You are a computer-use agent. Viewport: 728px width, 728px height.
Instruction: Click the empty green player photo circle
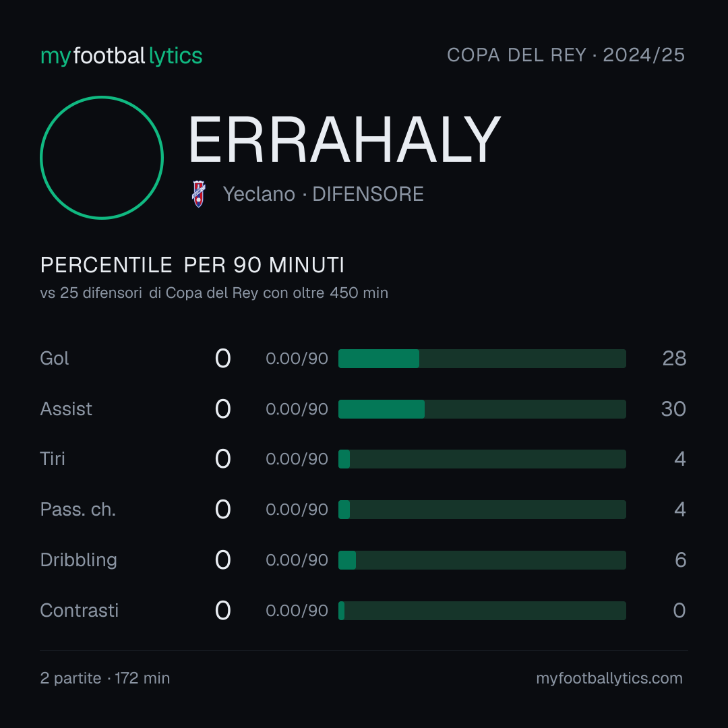pos(102,157)
